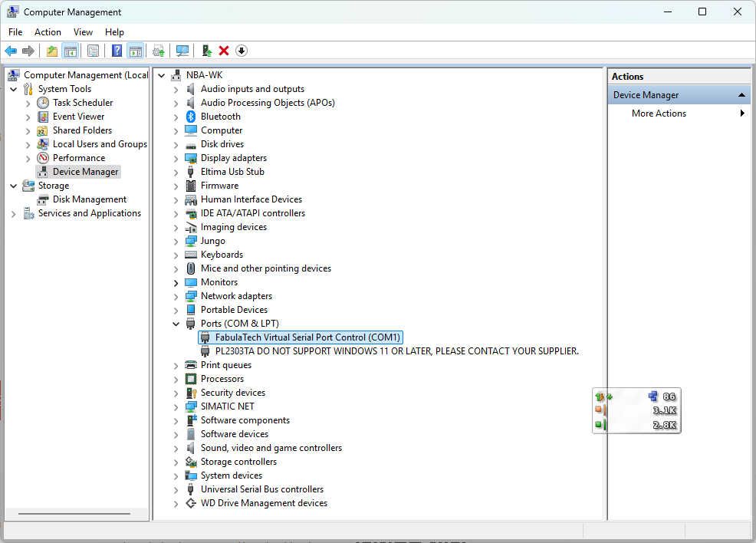Image resolution: width=756 pixels, height=543 pixels.
Task: Toggle the Show/Hide Console Tree button
Action: (71, 51)
